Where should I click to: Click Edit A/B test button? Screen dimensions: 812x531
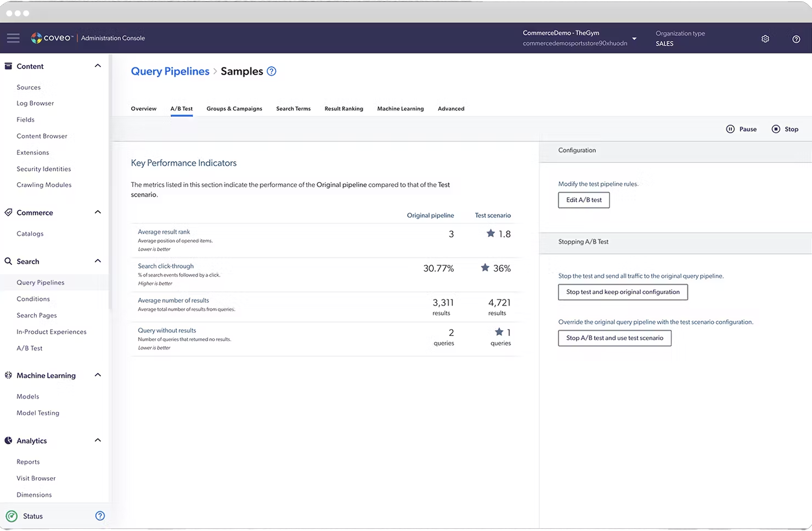(x=584, y=200)
